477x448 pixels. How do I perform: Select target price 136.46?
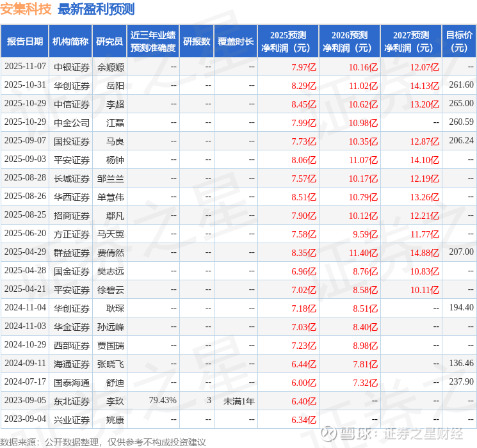point(461,363)
